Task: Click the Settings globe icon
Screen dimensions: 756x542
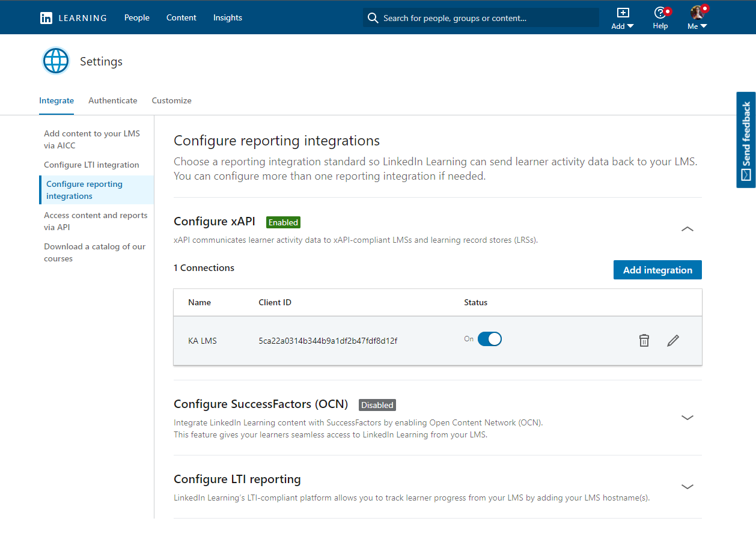Action: pos(55,60)
